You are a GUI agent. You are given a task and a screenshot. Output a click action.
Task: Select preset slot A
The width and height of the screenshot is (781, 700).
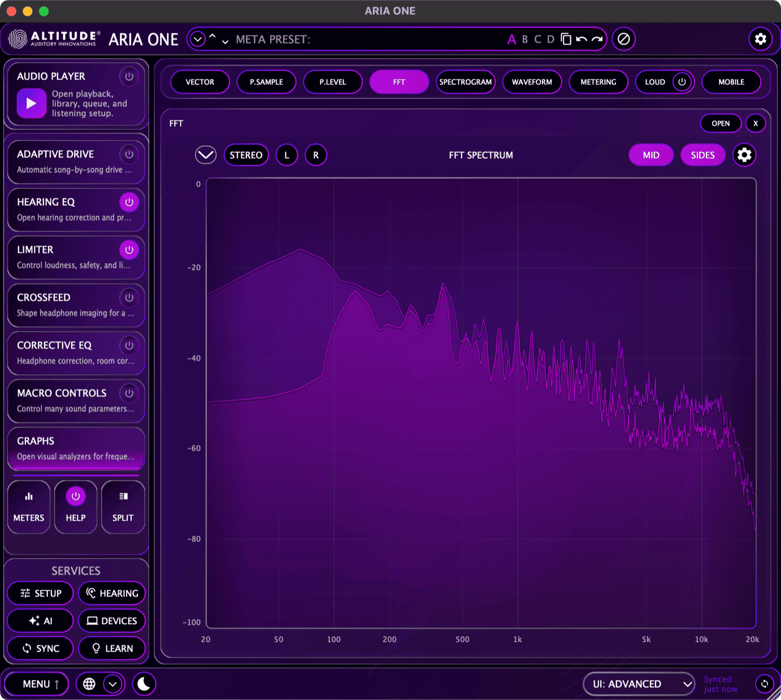(x=511, y=39)
